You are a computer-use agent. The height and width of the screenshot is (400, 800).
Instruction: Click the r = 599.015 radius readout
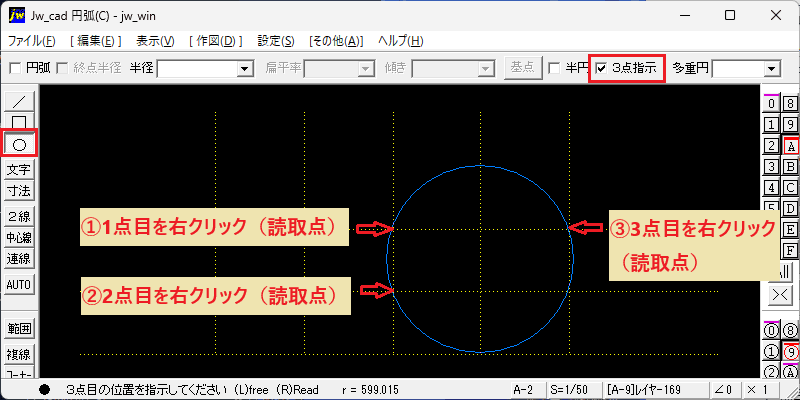pos(370,390)
